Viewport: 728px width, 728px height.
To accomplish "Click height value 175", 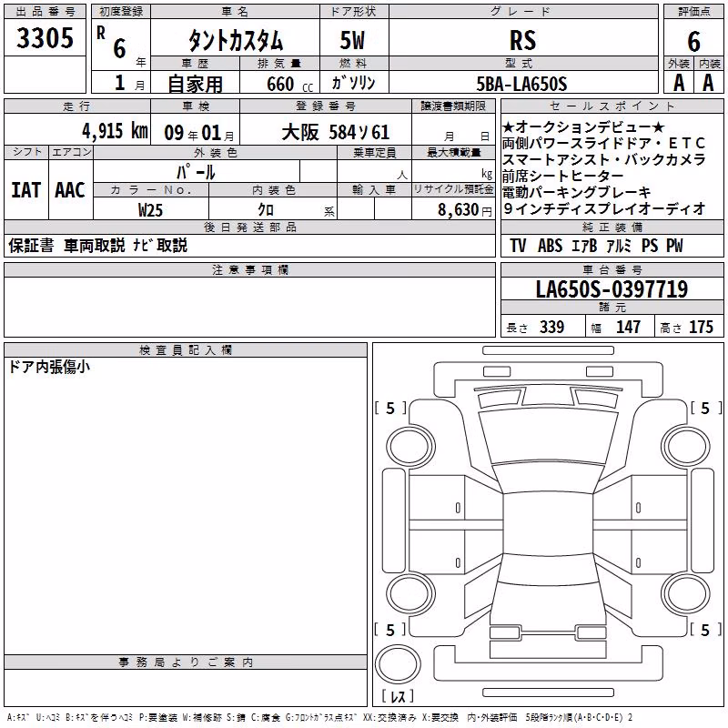I will pos(701,327).
